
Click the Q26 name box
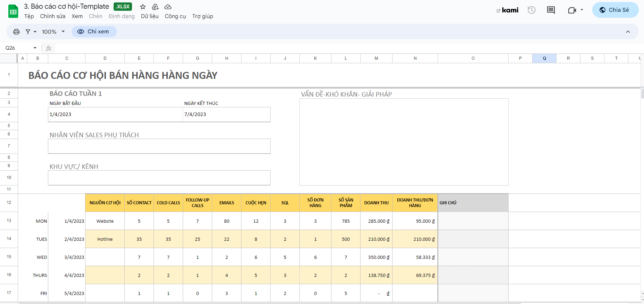pyautogui.click(x=17, y=48)
